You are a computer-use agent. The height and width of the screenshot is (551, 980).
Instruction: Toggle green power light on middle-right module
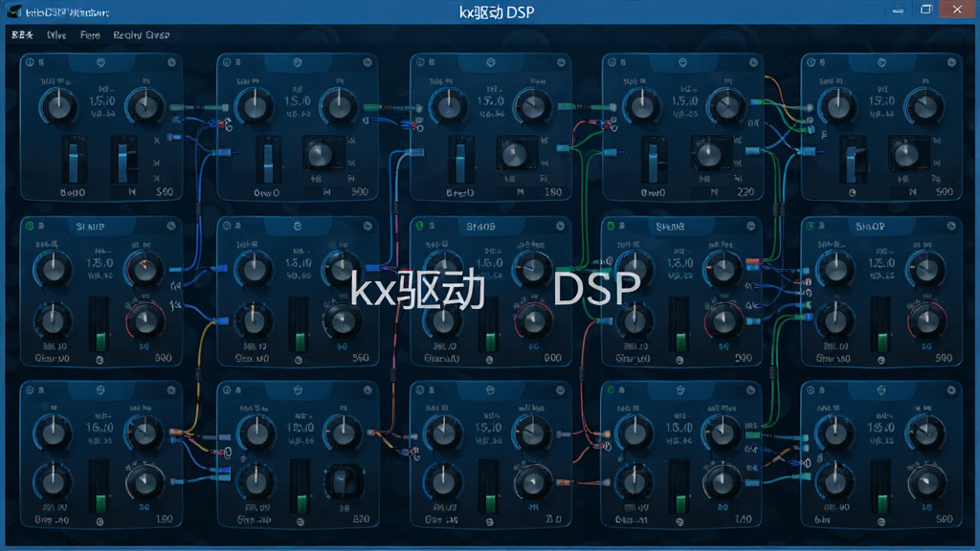point(811,226)
